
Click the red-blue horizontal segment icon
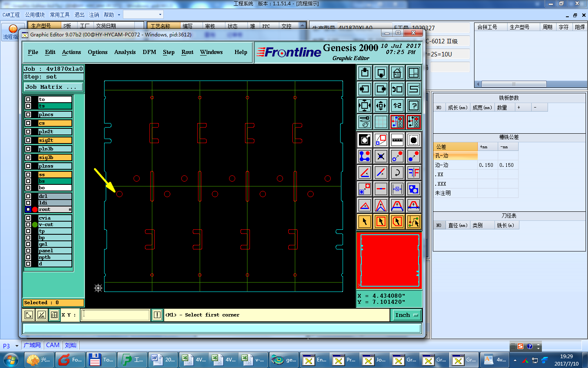point(381,189)
